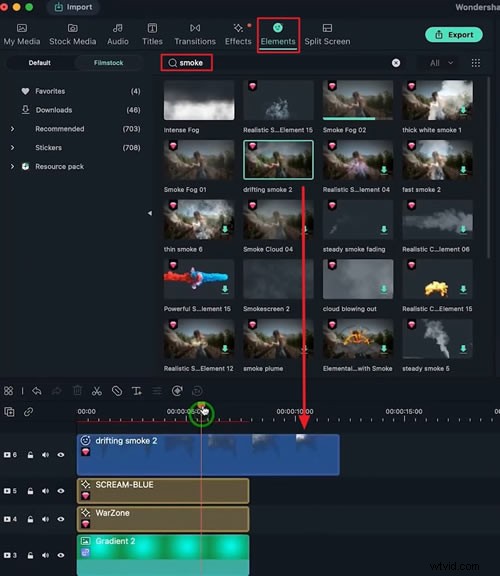The image size is (500, 576).
Task: Download the thick white smoke 1 element
Action: click(463, 110)
